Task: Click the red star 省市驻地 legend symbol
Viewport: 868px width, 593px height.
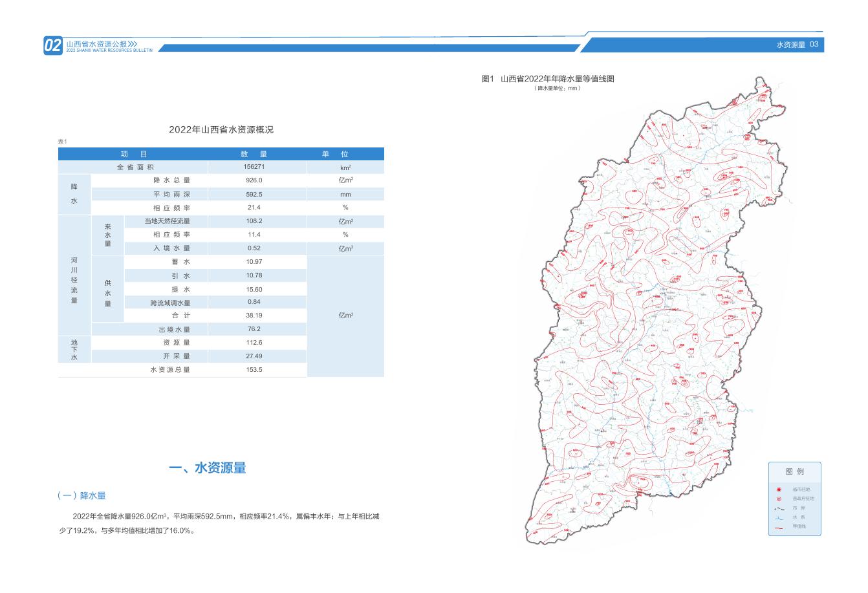Action: (x=779, y=490)
